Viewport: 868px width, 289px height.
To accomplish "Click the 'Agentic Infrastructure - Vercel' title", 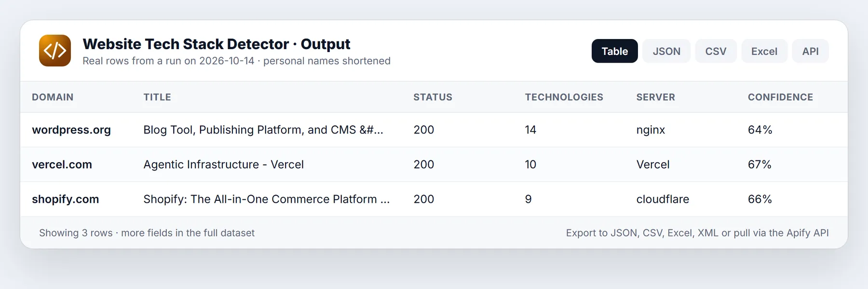I will click(223, 164).
